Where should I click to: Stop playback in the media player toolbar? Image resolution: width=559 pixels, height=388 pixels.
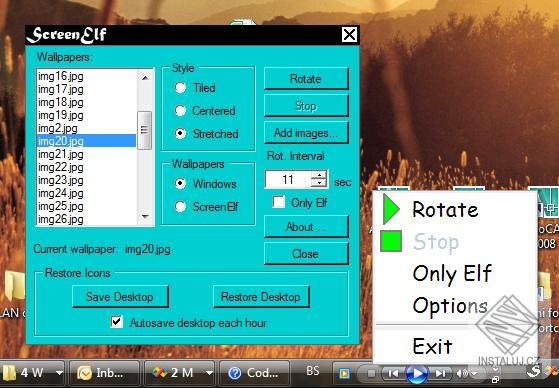coord(371,373)
